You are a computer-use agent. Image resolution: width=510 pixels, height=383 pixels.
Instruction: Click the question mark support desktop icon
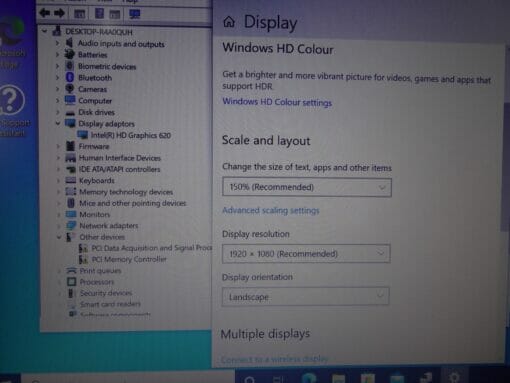tap(11, 100)
